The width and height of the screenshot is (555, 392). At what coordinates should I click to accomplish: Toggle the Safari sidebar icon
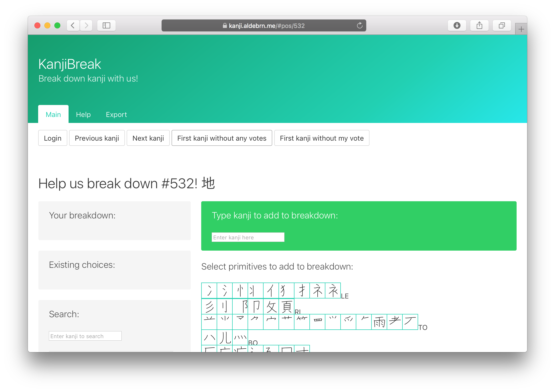[106, 25]
